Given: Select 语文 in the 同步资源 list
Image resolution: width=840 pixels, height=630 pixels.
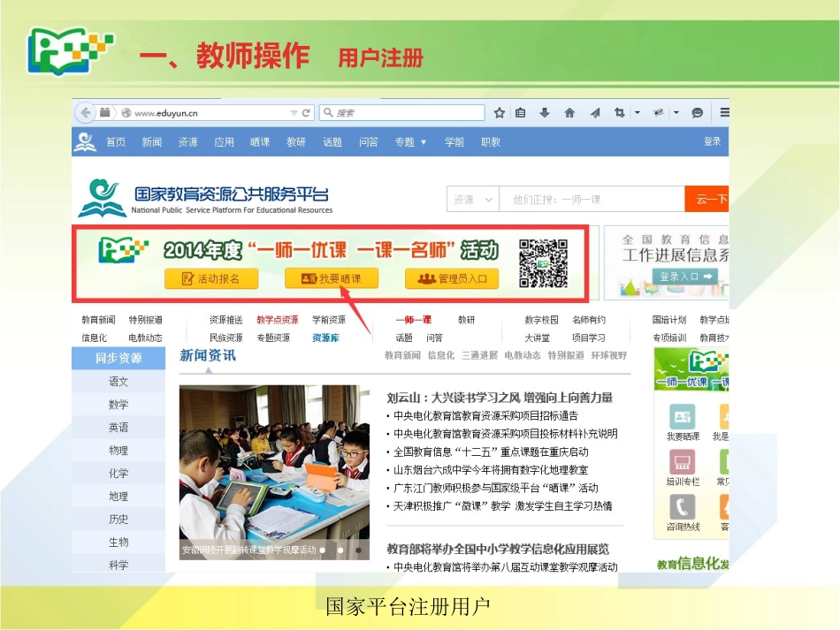Looking at the screenshot, I should pyautogui.click(x=118, y=382).
